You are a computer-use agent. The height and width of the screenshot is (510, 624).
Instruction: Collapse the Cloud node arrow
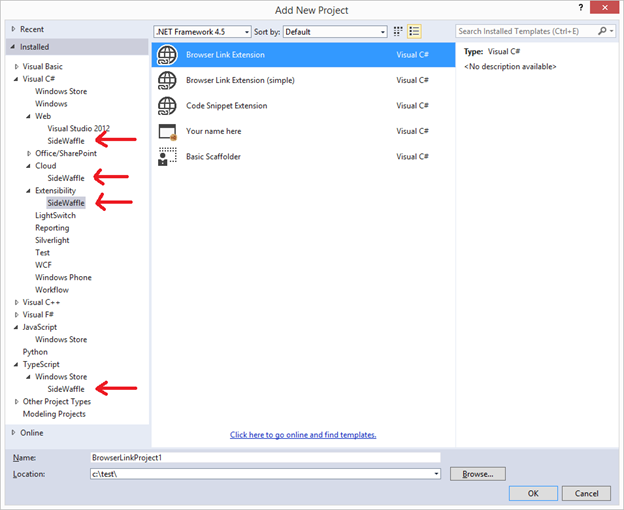(x=28, y=166)
